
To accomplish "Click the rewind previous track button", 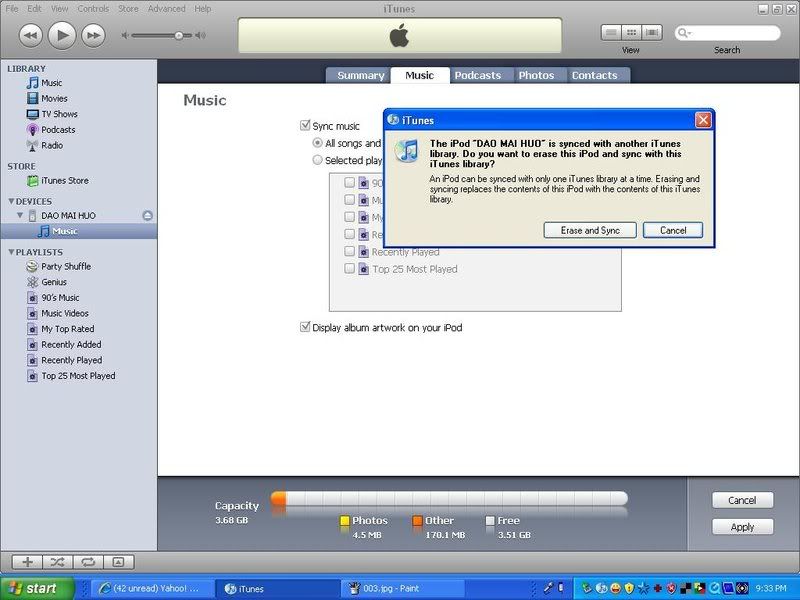I will (31, 36).
